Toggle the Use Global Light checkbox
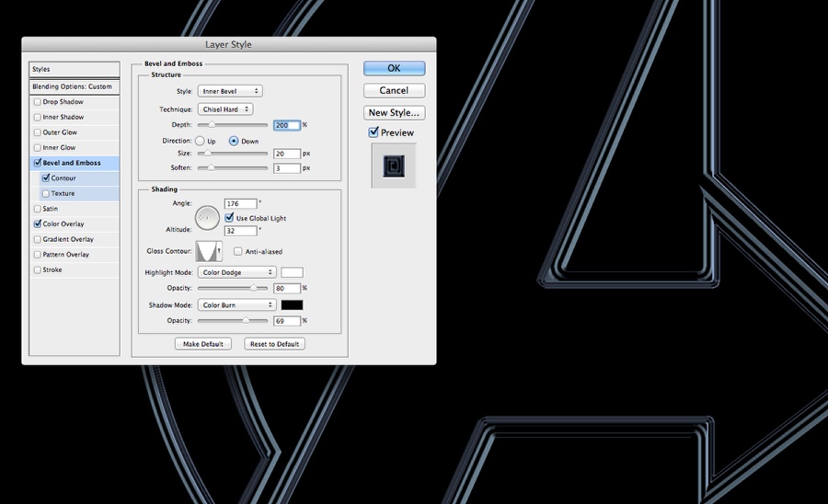828x504 pixels. [x=230, y=217]
